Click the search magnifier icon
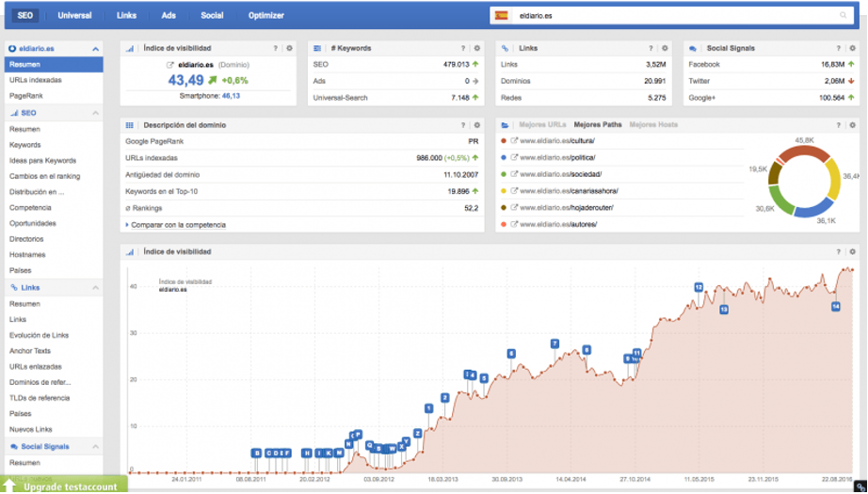 (x=843, y=16)
